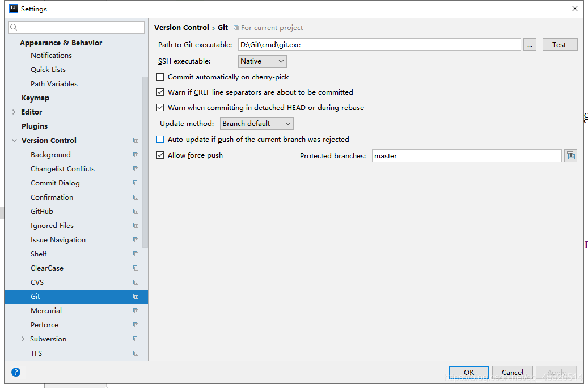588x388 pixels.
Task: Open the SSH executable Native dropdown
Action: (263, 61)
